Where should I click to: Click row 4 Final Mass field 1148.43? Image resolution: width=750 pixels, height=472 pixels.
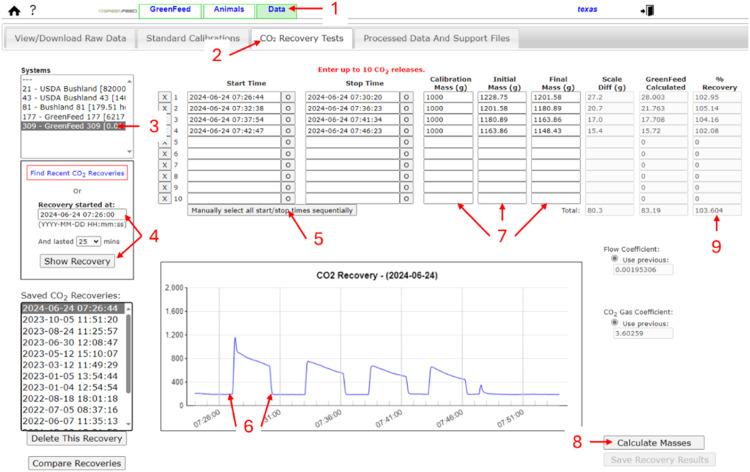555,131
